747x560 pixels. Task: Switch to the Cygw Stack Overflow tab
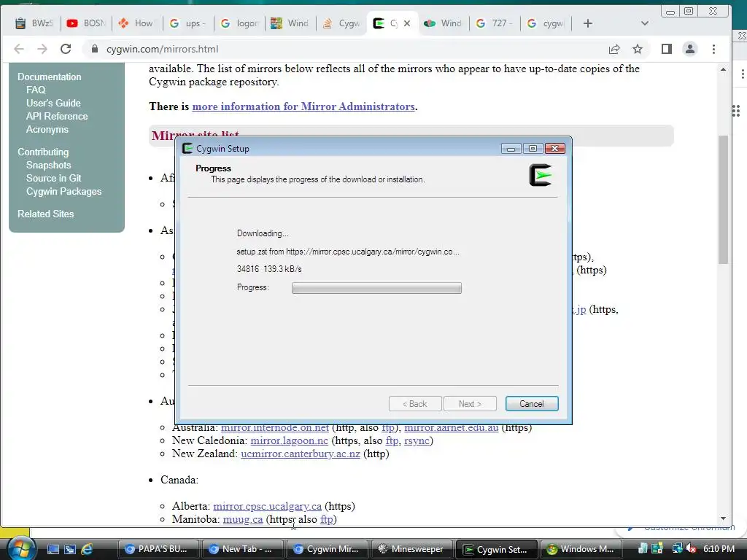click(341, 23)
